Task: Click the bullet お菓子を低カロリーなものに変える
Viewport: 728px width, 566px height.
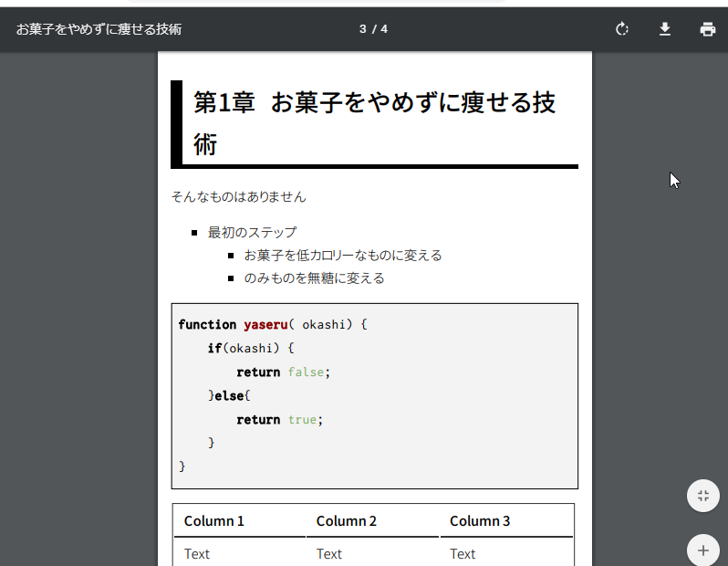Action: (343, 255)
